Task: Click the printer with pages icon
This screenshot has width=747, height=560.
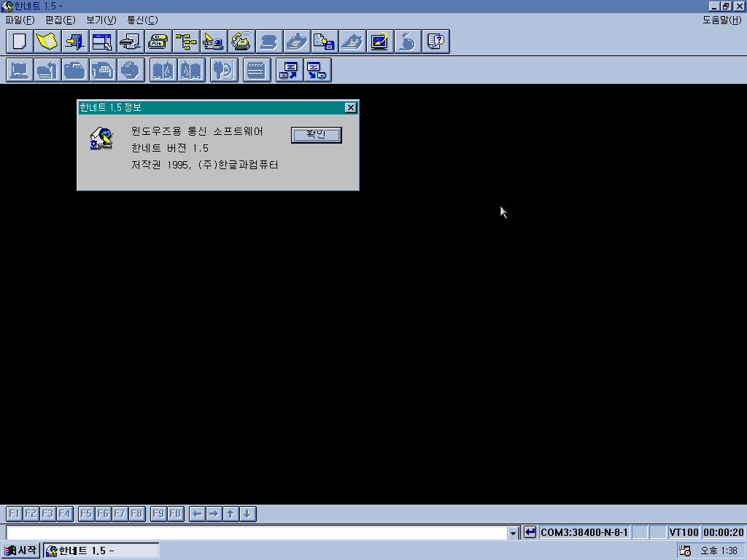Action: point(130,42)
